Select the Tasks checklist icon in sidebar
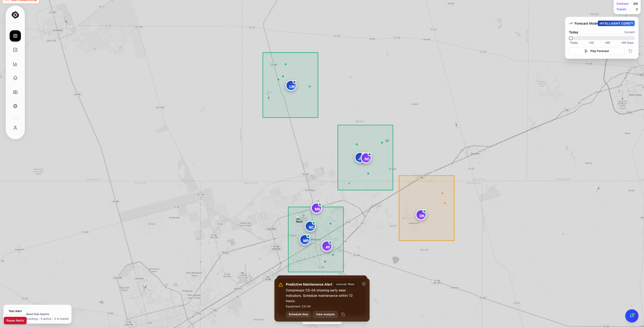The image size is (644, 328). tap(15, 50)
